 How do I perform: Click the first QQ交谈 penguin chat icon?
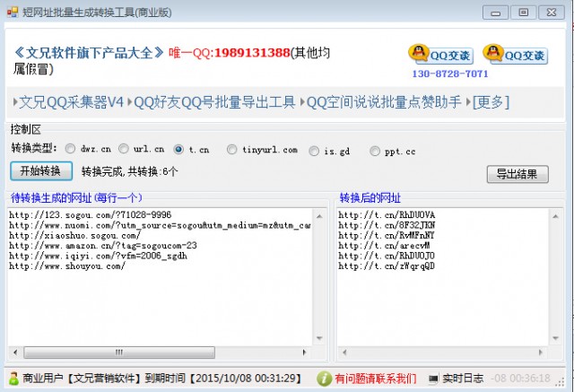pos(440,55)
